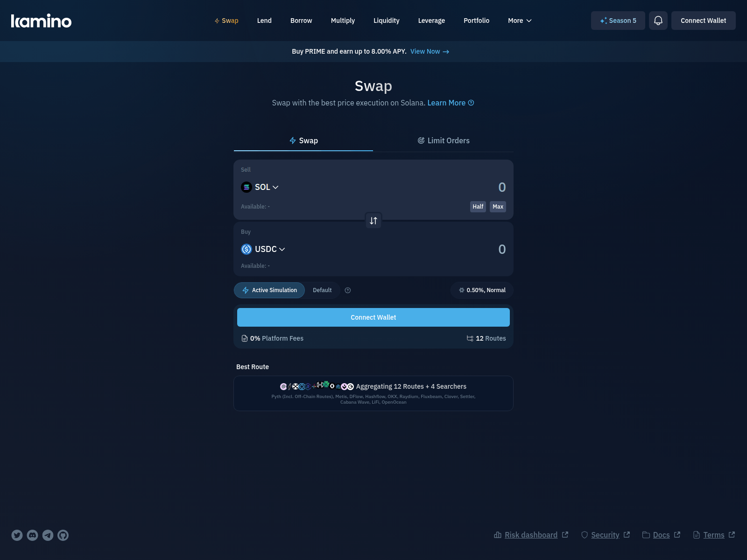Open the Lend page
Image resolution: width=747 pixels, height=560 pixels.
264,21
